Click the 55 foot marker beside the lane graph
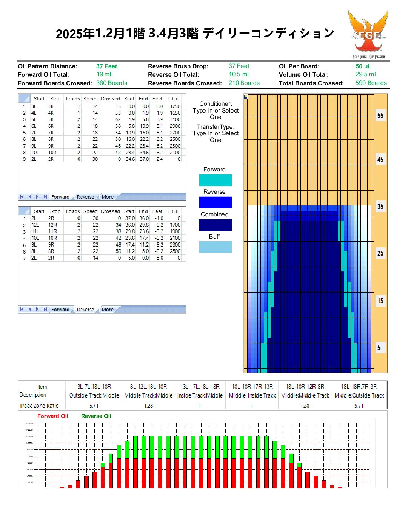 pos(380,115)
